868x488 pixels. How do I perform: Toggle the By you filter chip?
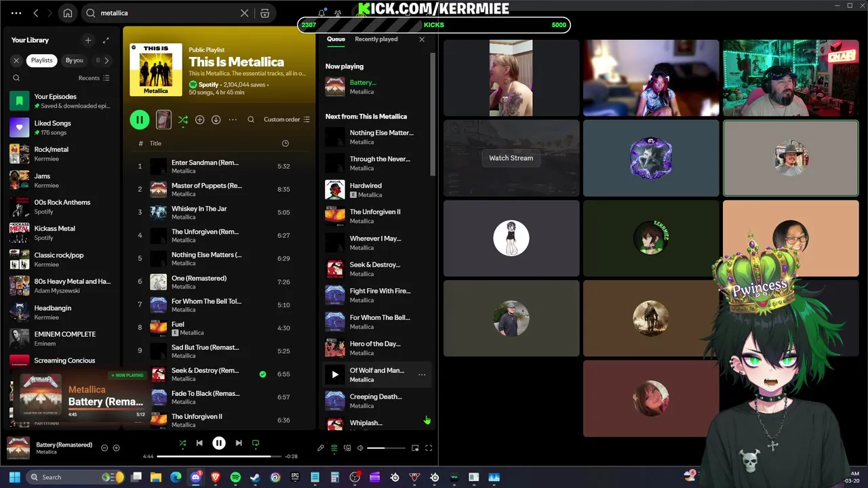pos(74,60)
